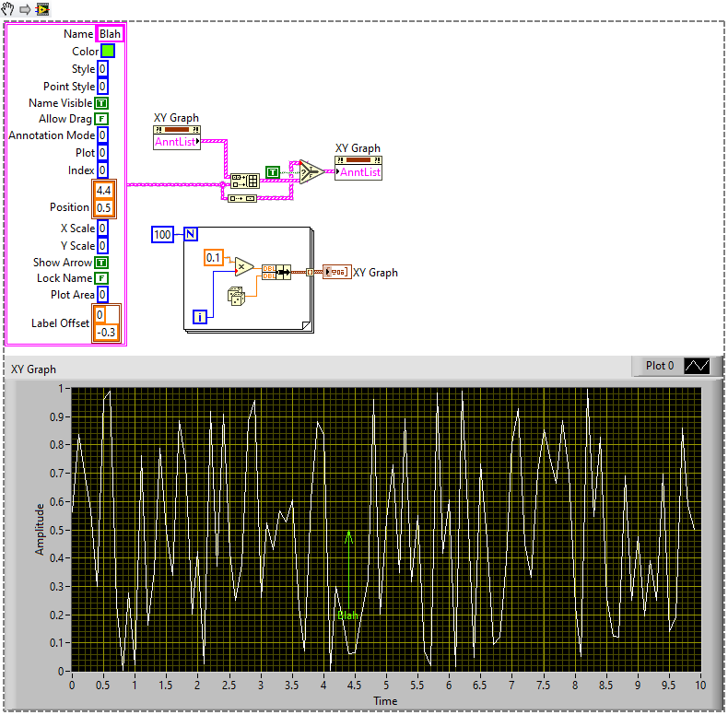Click the Random Number dice icon
The image size is (728, 715).
(236, 296)
